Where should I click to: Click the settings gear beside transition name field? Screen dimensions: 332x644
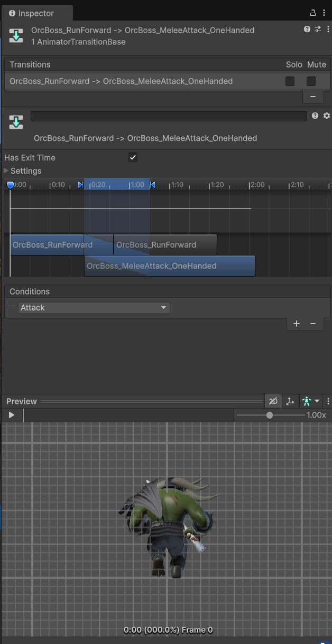pyautogui.click(x=326, y=116)
